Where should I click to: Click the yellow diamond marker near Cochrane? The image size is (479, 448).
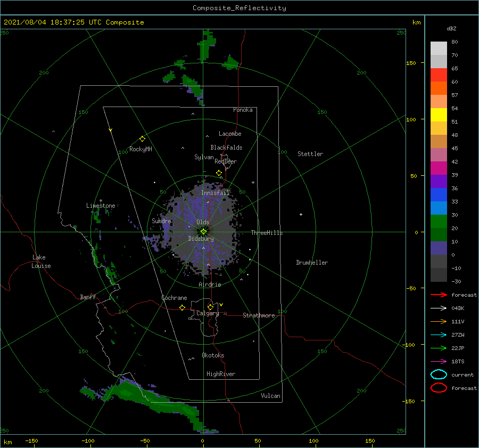[182, 307]
